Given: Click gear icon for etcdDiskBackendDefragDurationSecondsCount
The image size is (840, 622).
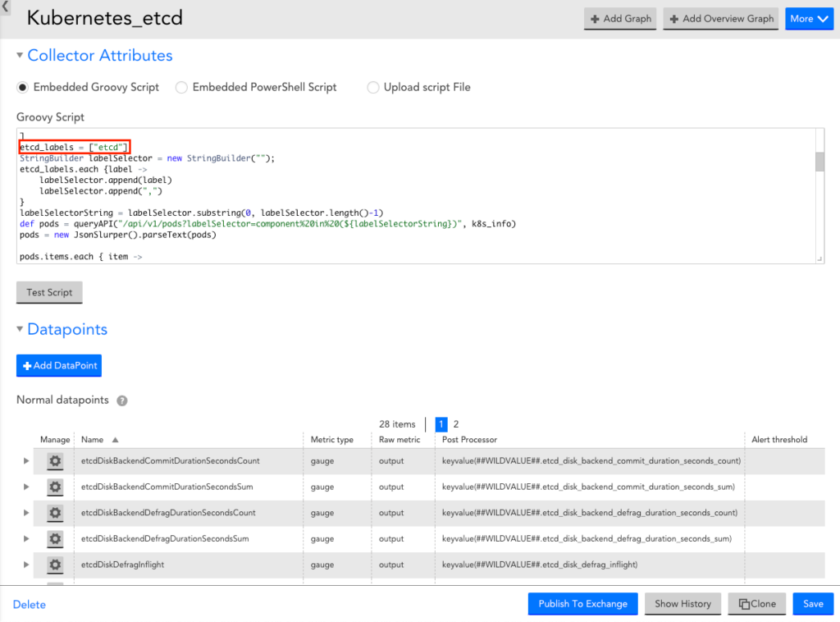Looking at the screenshot, I should pos(55,513).
